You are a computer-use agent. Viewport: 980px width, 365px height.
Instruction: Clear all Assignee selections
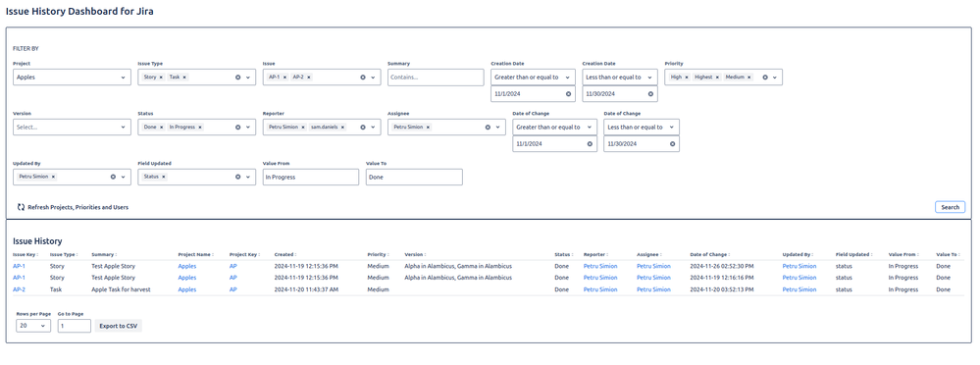click(488, 127)
